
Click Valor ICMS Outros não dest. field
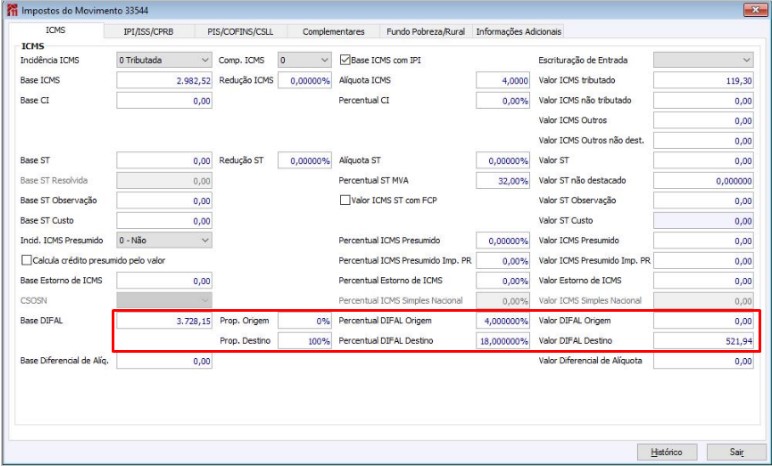click(703, 140)
